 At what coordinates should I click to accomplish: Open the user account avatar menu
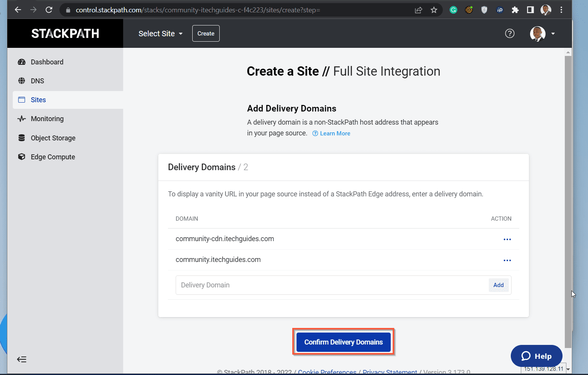(x=542, y=34)
